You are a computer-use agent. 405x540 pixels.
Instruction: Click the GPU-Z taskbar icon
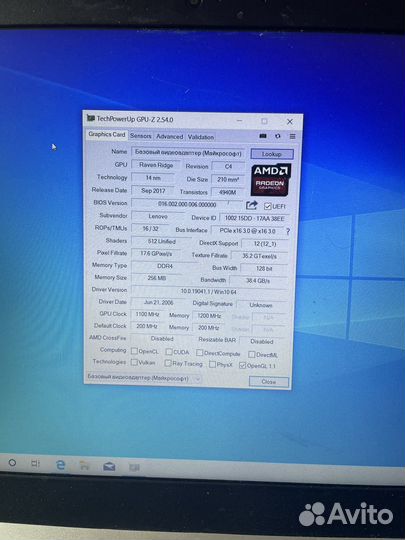tap(134, 468)
